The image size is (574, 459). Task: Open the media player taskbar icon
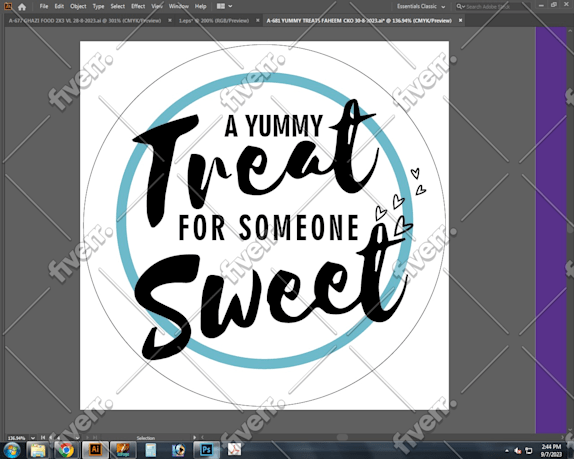click(178, 450)
